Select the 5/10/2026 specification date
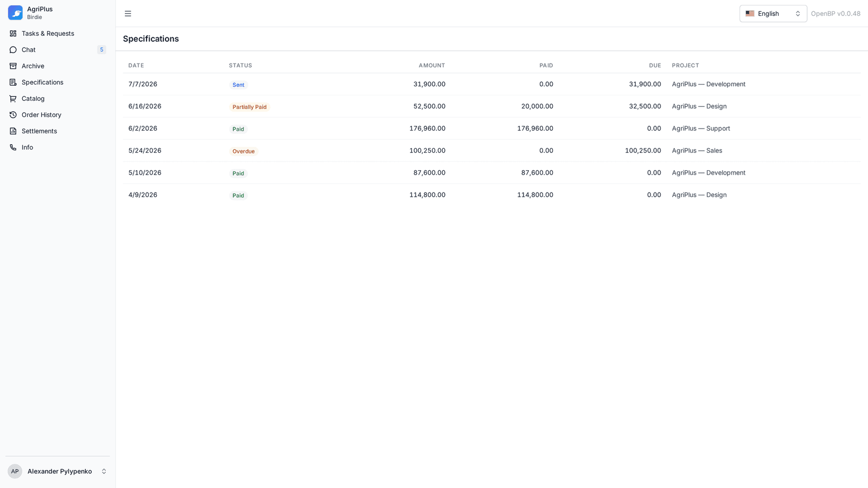This screenshot has height=488, width=868. (x=145, y=173)
